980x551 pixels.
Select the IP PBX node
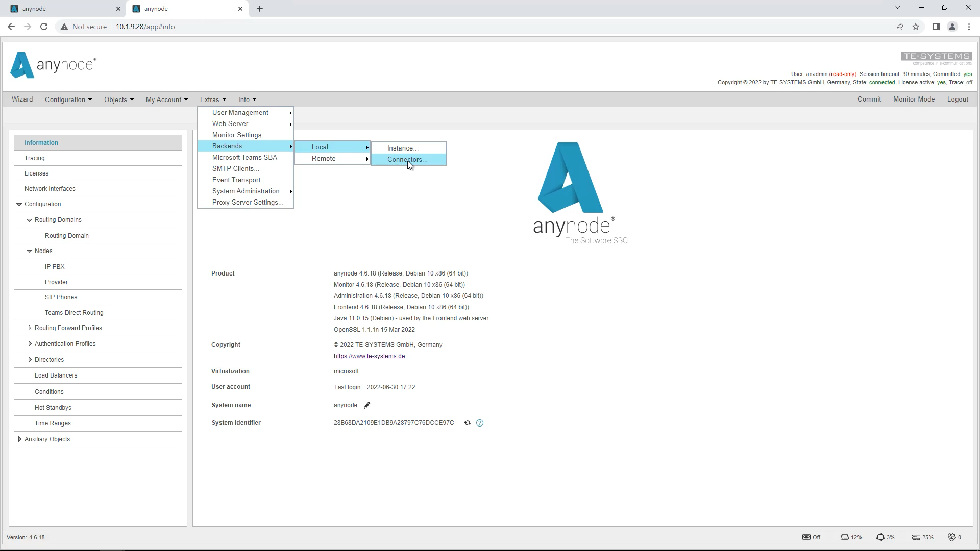click(x=98, y=267)
